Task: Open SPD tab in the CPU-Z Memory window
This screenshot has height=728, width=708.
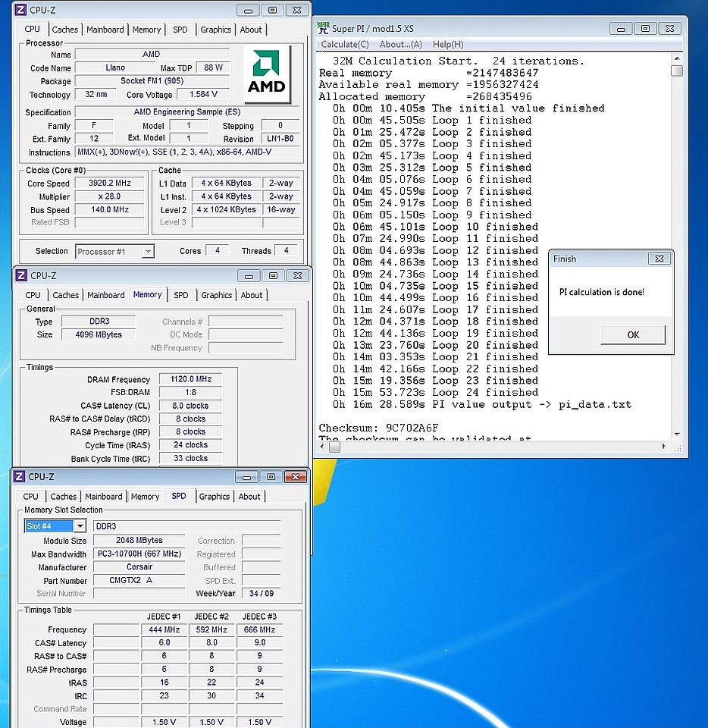Action: pos(181,295)
